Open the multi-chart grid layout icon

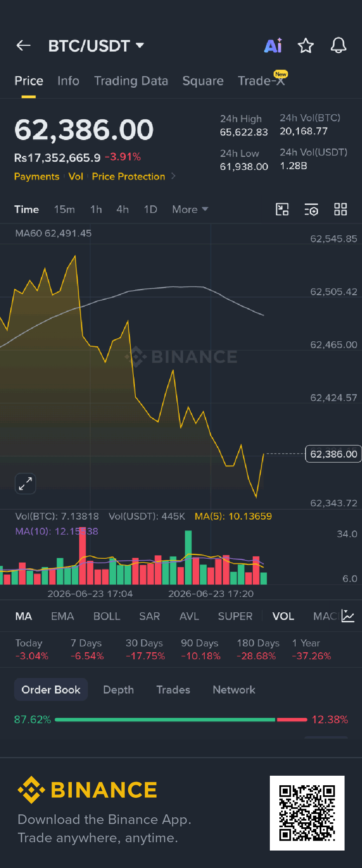point(340,209)
